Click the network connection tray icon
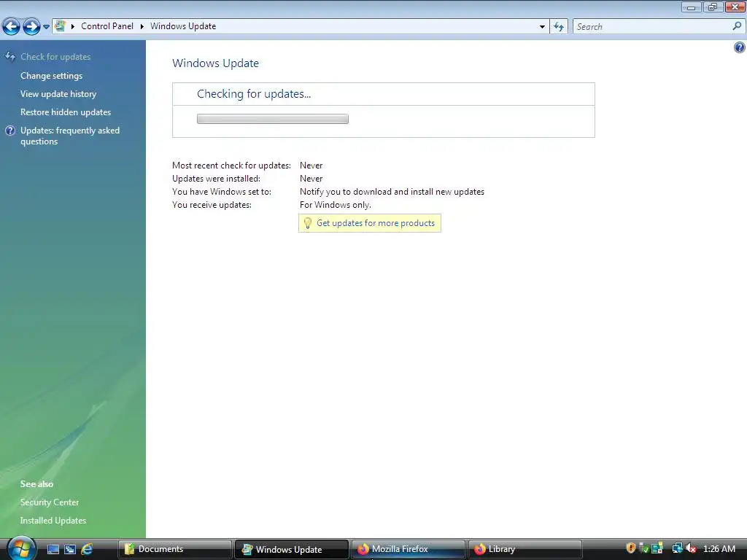The image size is (747, 560). (x=677, y=548)
